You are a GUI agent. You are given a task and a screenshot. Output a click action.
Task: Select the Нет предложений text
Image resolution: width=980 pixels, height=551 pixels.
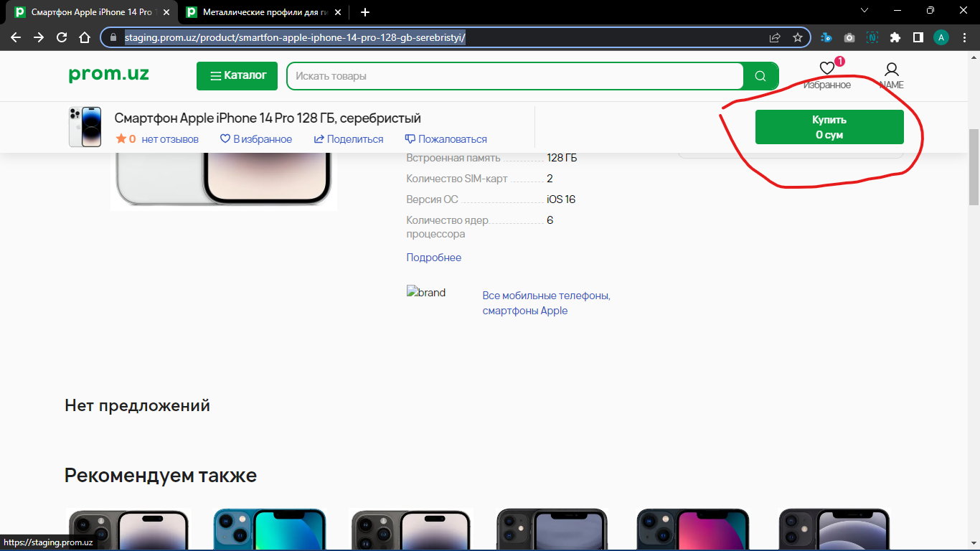pos(137,405)
